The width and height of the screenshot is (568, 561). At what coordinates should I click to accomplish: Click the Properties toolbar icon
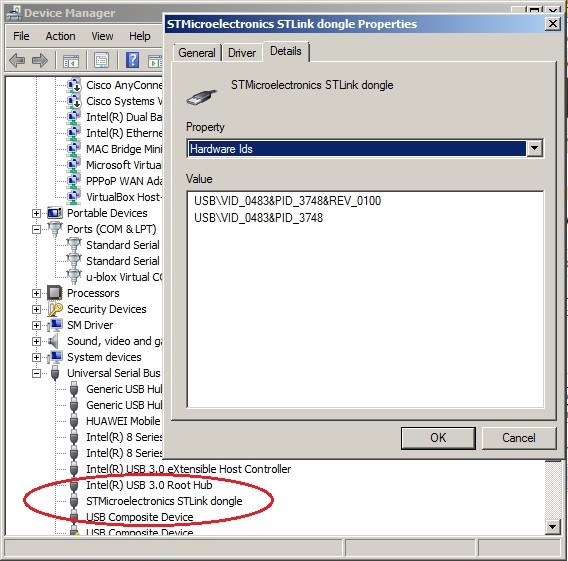click(x=101, y=60)
